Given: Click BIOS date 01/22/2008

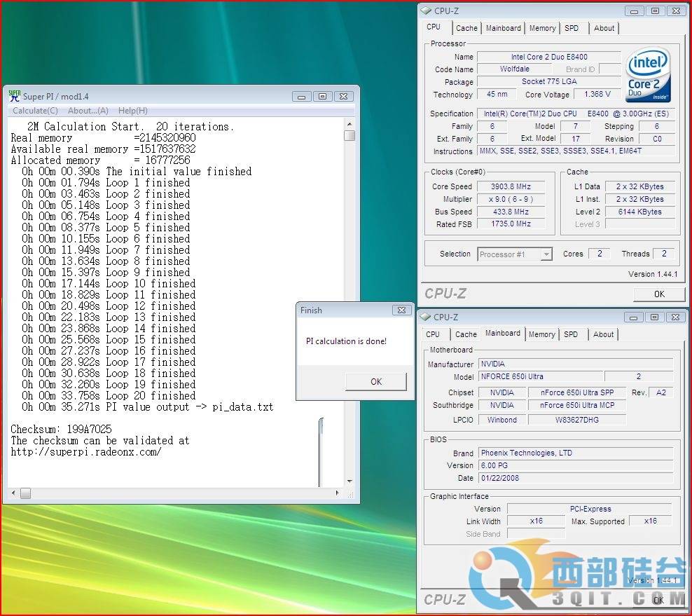Looking at the screenshot, I should pyautogui.click(x=576, y=478).
